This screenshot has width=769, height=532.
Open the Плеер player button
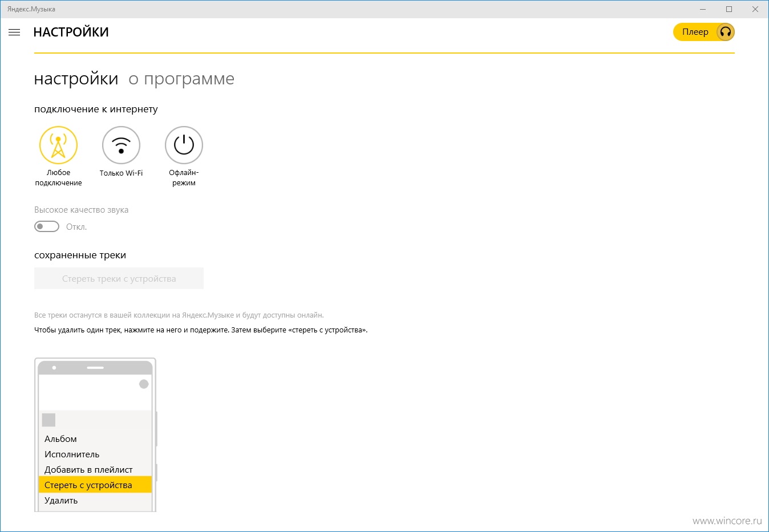click(704, 32)
